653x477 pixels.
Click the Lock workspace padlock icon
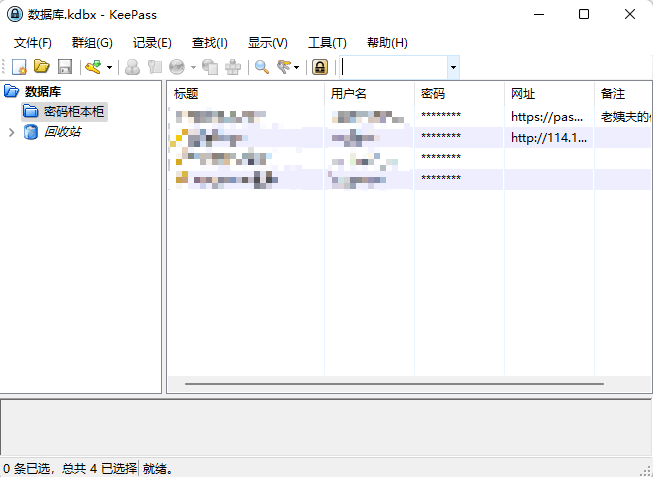click(320, 67)
